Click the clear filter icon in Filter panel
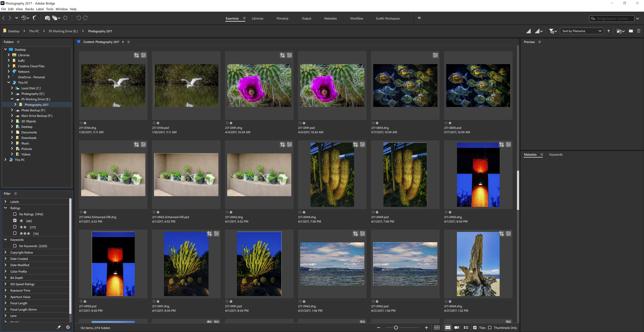Image resolution: width=644 pixels, height=332 pixels. pos(68,327)
